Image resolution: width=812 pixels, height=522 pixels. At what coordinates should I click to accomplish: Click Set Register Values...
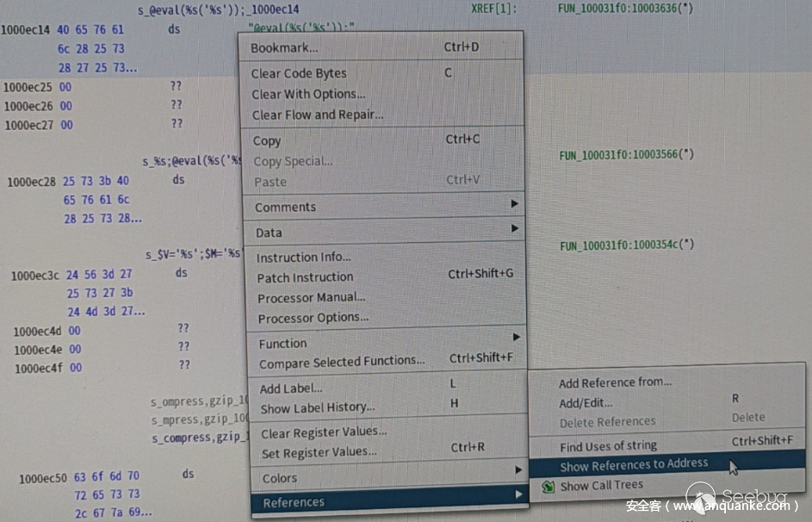[319, 452]
